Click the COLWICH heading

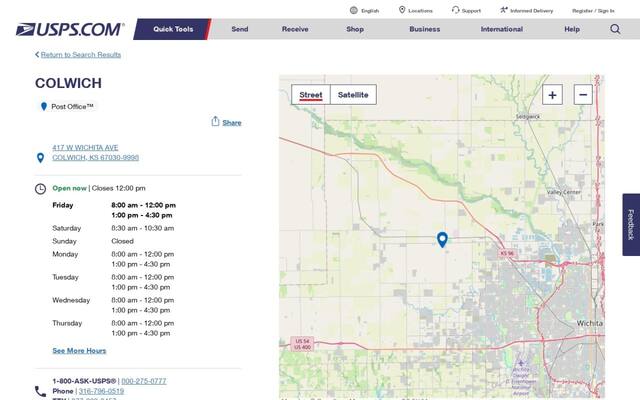pos(68,83)
